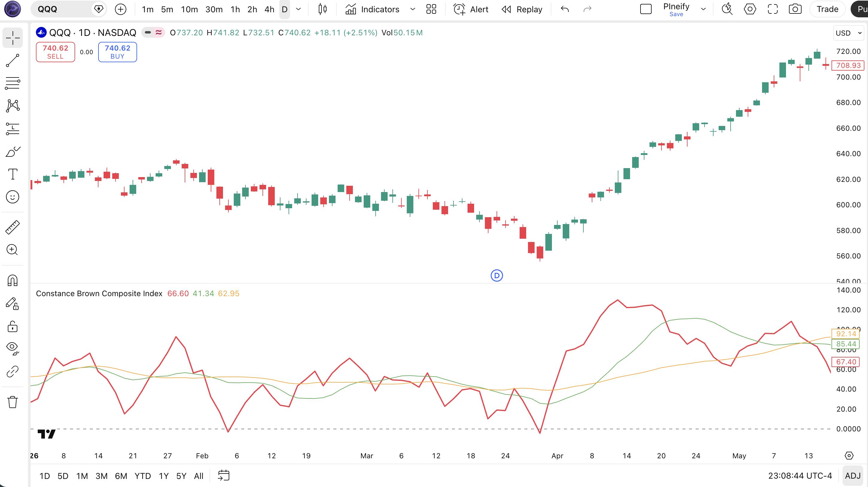The width and height of the screenshot is (868, 487).
Task: Click the 740.62 BUY button
Action: click(117, 52)
